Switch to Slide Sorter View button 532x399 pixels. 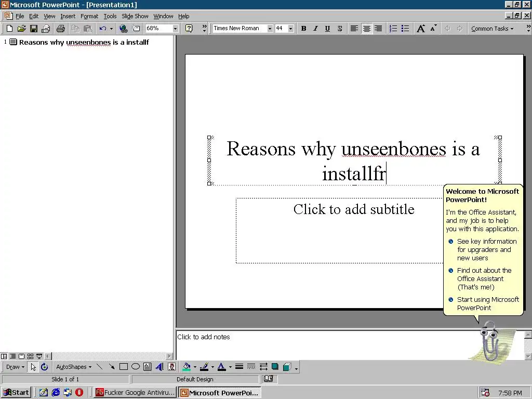[30, 356]
